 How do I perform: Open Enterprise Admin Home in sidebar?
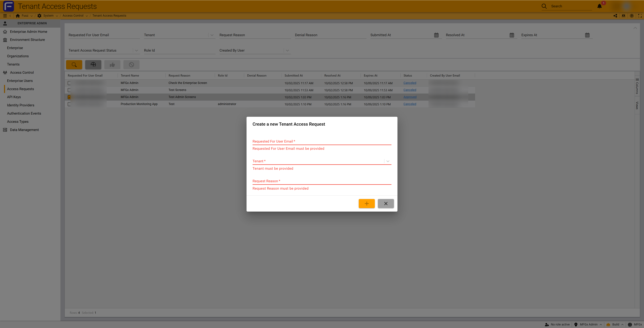tap(29, 32)
